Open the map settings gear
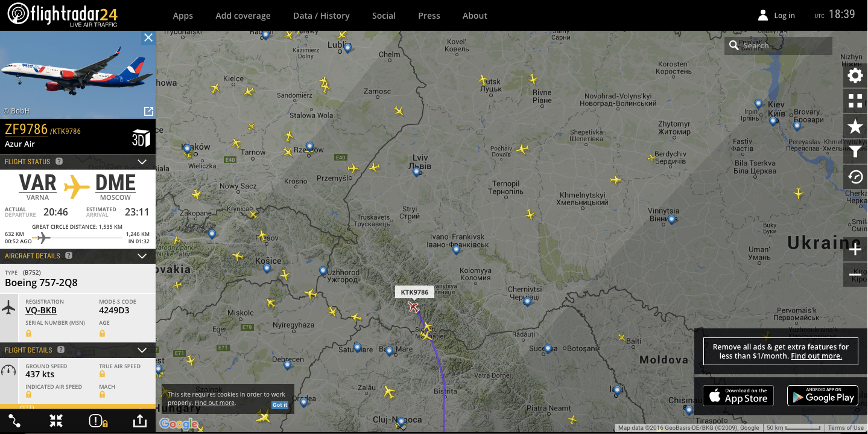This screenshot has width=868, height=434. point(855,75)
